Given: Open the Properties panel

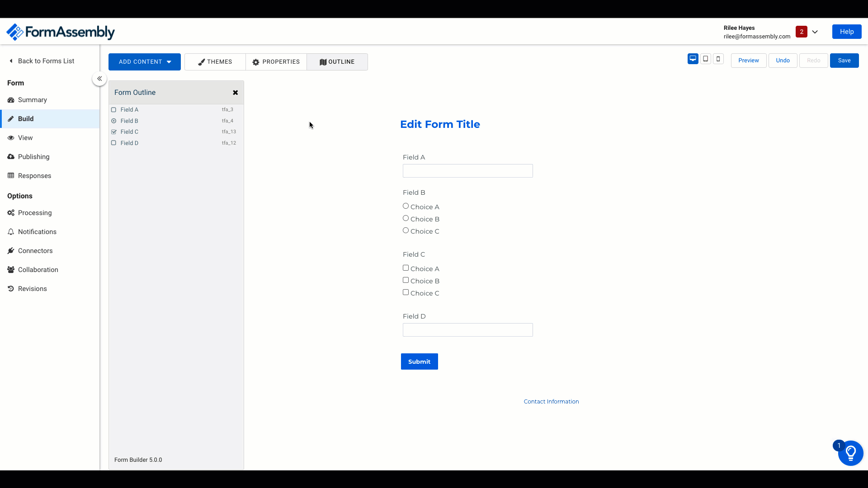Looking at the screenshot, I should (x=276, y=62).
